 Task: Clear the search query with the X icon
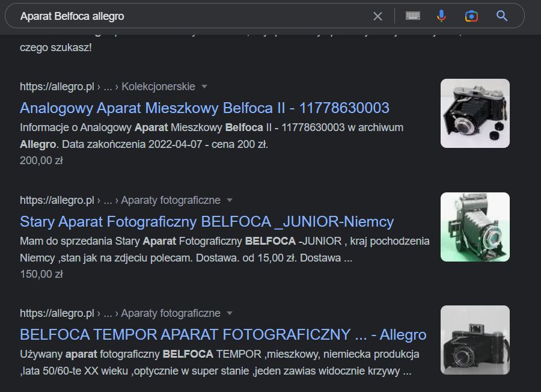[377, 16]
